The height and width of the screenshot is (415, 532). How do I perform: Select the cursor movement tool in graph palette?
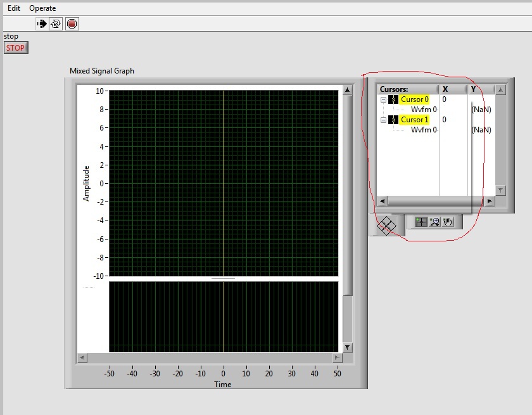click(421, 222)
